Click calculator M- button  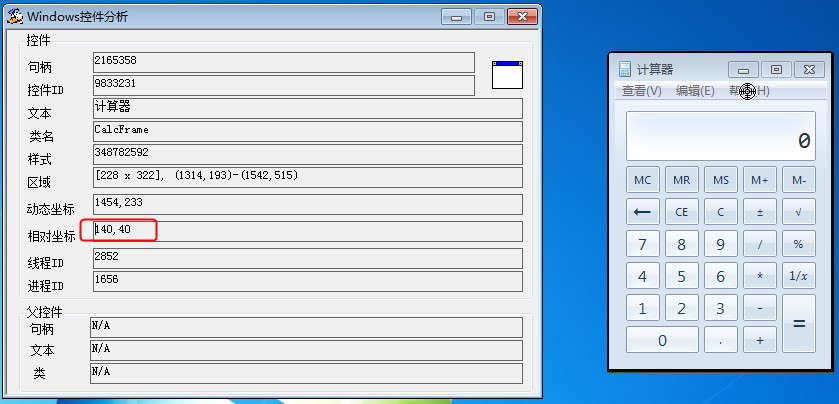point(799,180)
